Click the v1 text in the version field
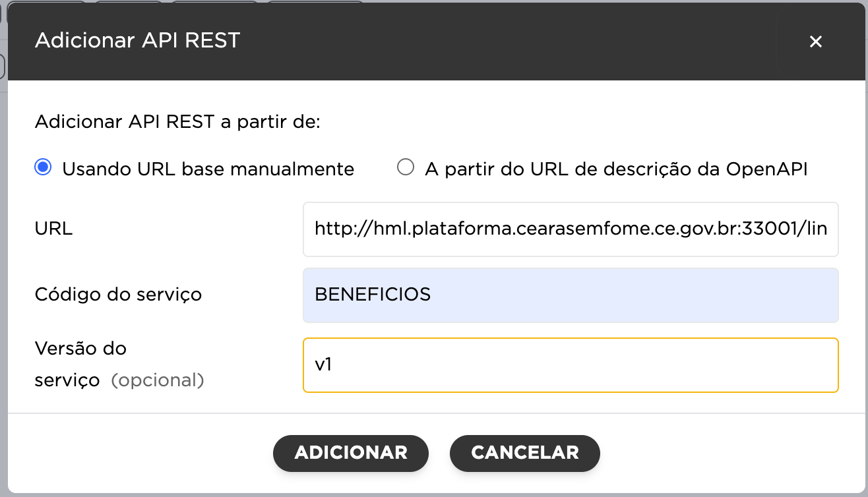Image resolution: width=868 pixels, height=497 pixels. [323, 365]
